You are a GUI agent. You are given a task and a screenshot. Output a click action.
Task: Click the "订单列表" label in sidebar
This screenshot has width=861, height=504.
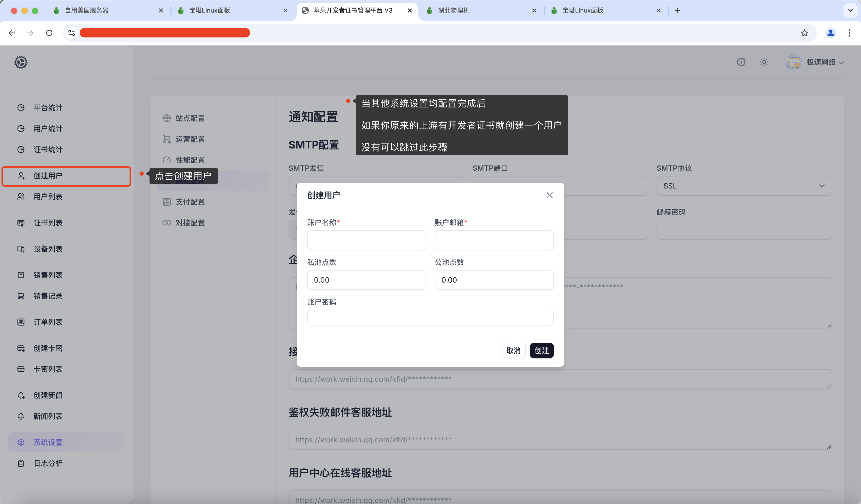click(48, 322)
